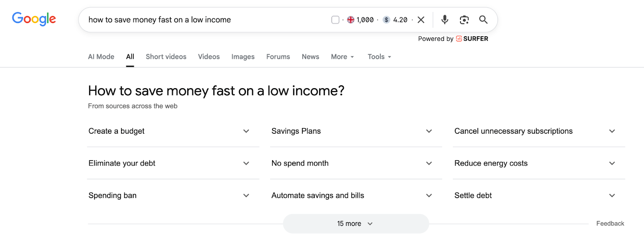Click the Surfer logo next to Powered by
The image size is (644, 236).
459,39
